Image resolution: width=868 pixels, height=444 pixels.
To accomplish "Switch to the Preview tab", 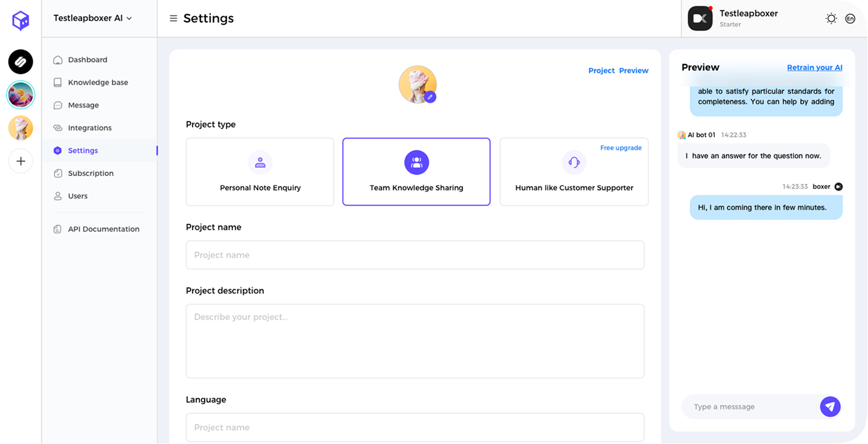I will [x=633, y=70].
